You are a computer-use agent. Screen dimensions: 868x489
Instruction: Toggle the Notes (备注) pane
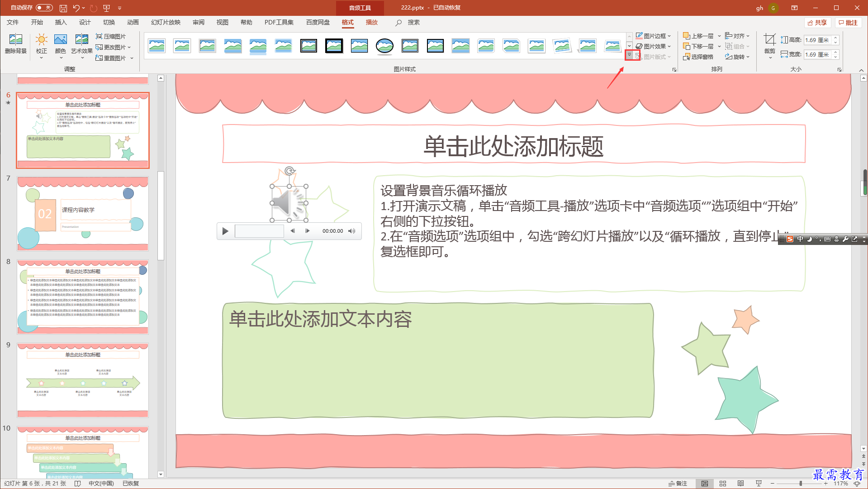point(678,484)
